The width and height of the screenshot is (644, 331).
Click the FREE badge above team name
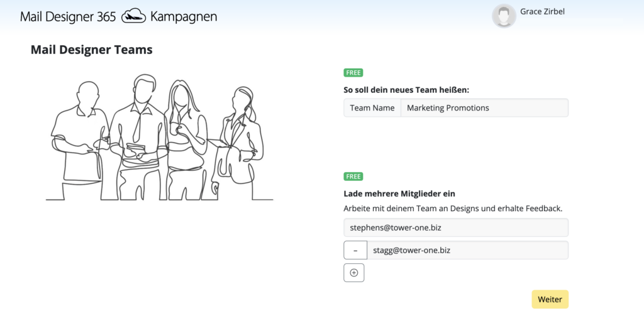coord(353,73)
